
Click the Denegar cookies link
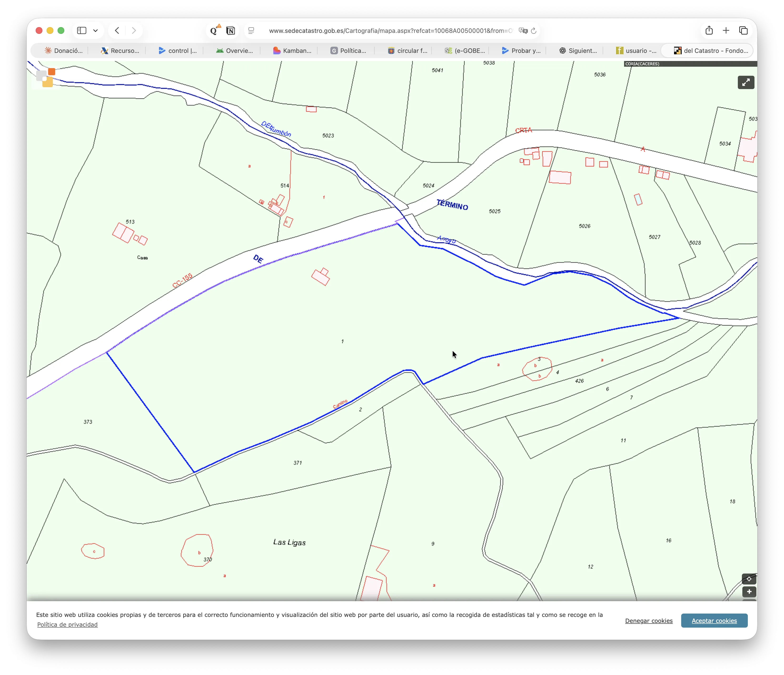pos(649,620)
